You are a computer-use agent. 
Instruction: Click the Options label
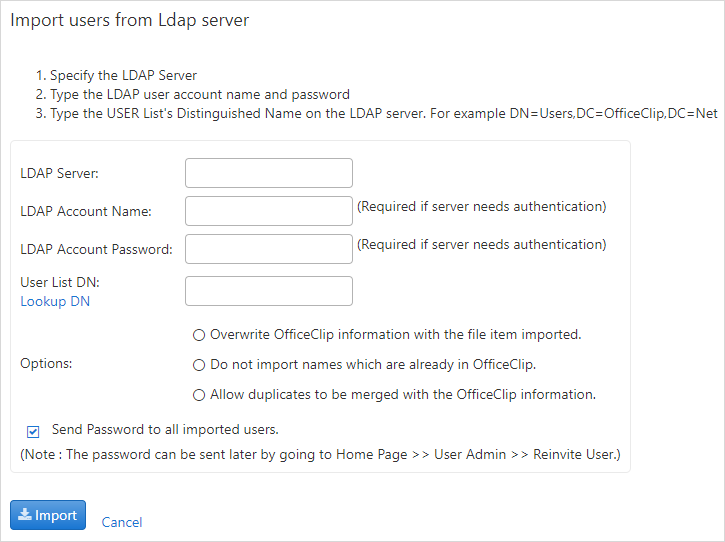(46, 363)
